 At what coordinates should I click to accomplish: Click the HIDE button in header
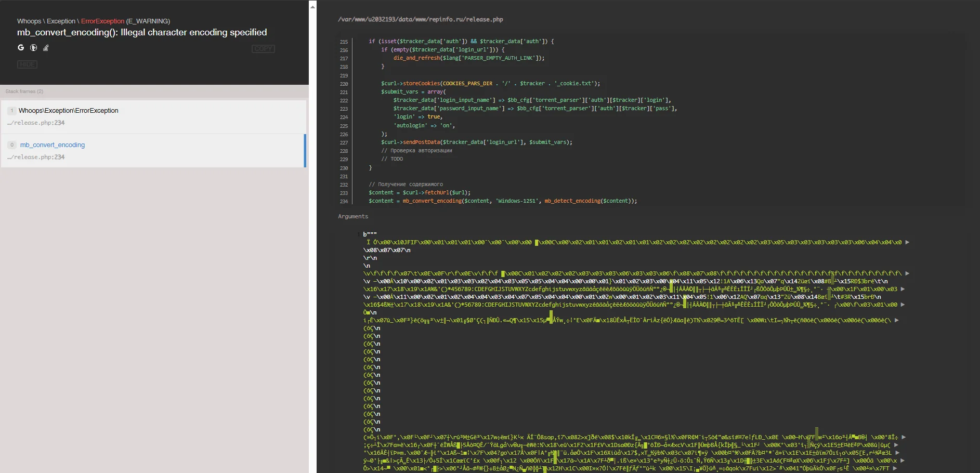pos(27,64)
